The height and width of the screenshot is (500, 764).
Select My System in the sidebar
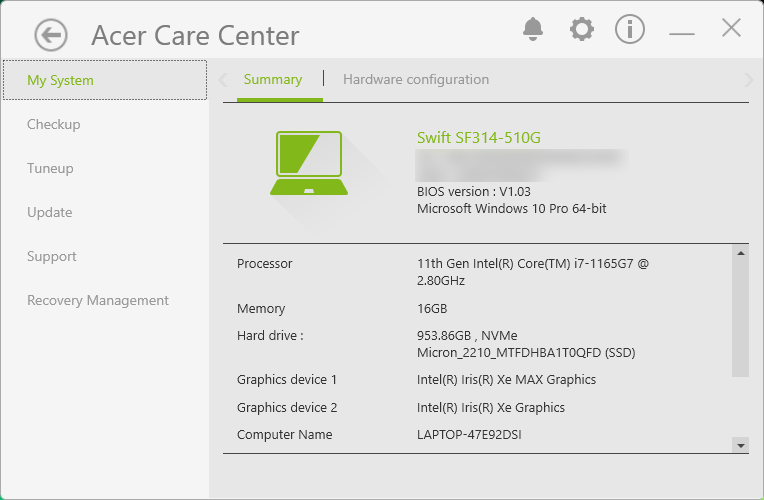coord(60,81)
